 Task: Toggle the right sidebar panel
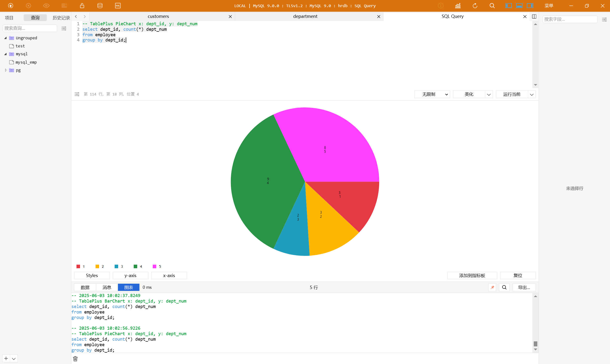point(530,6)
